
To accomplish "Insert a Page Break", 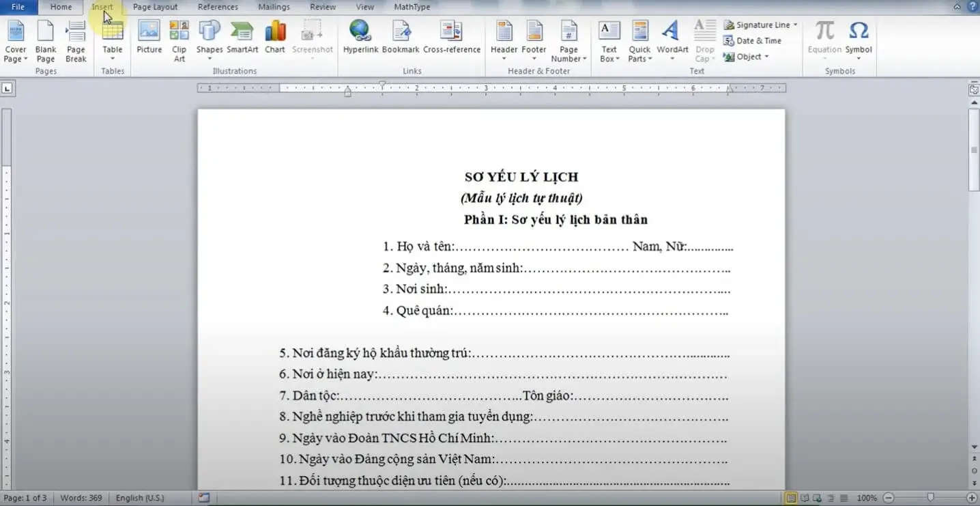I will pos(76,42).
